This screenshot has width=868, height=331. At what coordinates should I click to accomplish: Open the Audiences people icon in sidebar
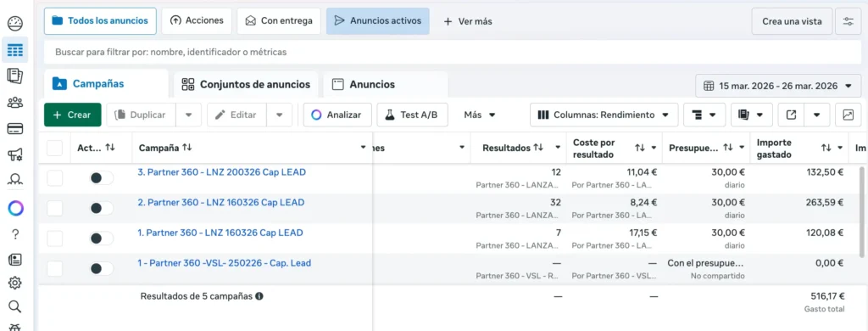15,103
